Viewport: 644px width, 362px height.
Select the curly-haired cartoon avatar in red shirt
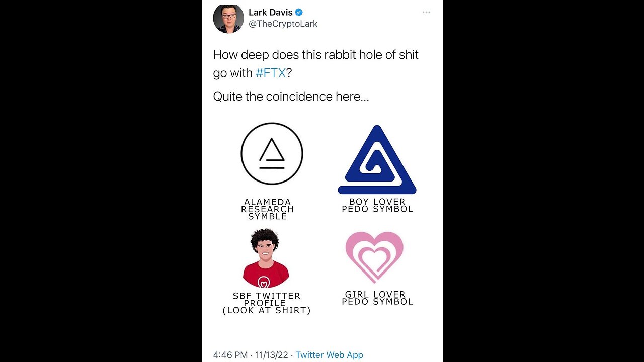click(x=266, y=258)
